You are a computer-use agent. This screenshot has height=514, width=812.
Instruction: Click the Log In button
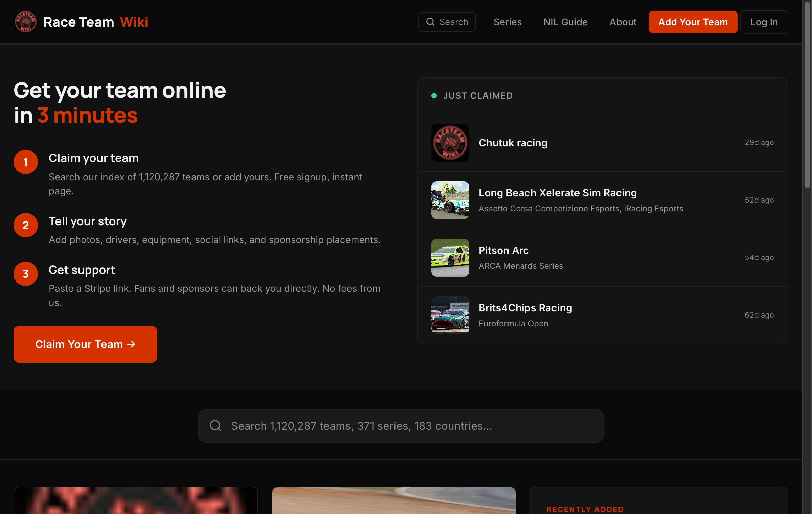[764, 22]
